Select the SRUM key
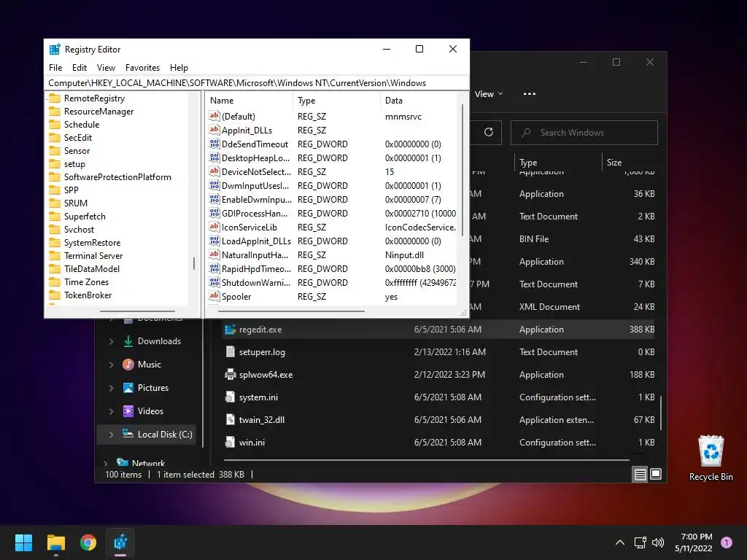The width and height of the screenshot is (747, 560). point(75,203)
